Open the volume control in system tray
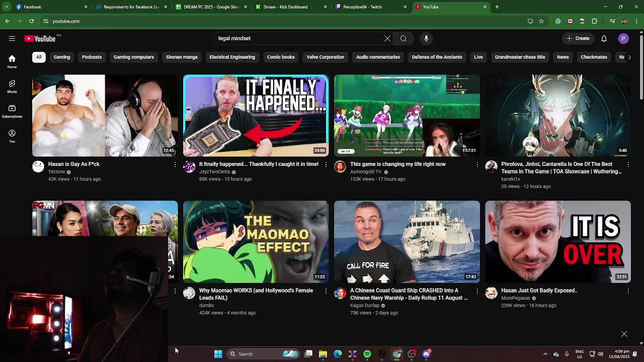644x362 pixels. coord(600,354)
